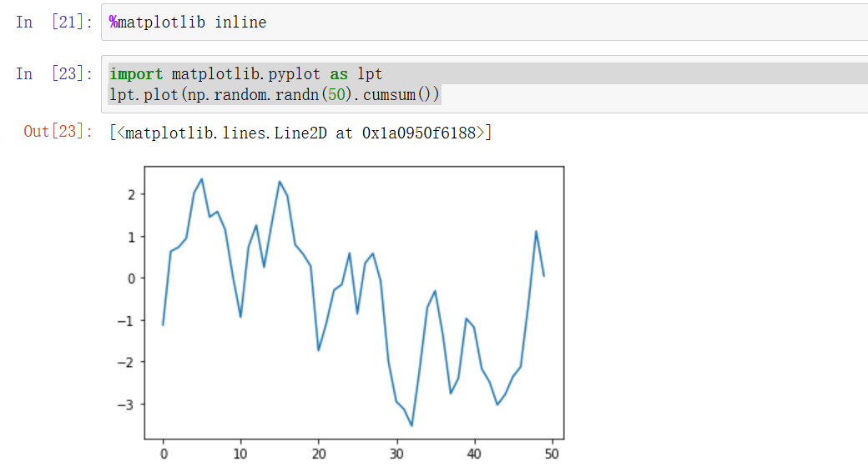
Task: Click the y-axis label 2
Action: click(x=131, y=195)
